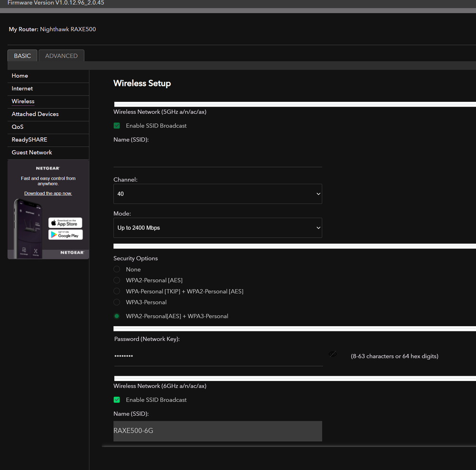Click the Password (Network Key) field
The width and height of the screenshot is (476, 470).
(218, 356)
